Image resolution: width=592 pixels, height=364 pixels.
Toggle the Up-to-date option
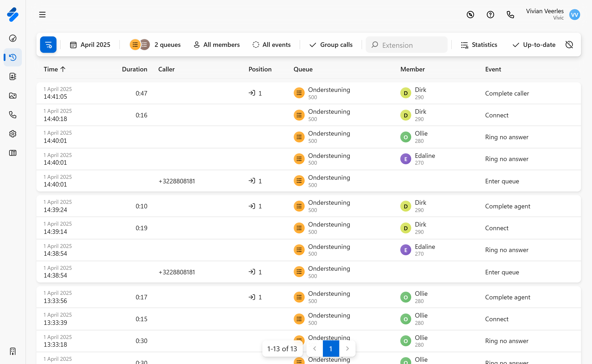tap(534, 45)
